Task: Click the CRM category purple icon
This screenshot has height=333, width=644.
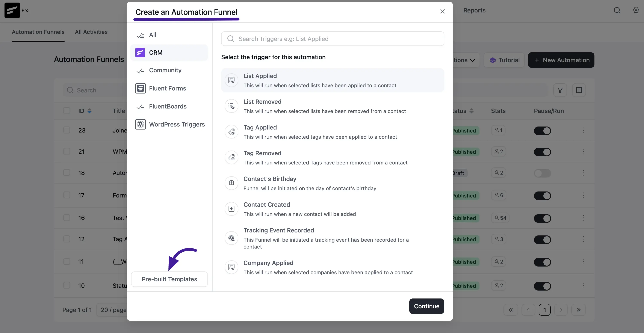Action: (x=140, y=53)
